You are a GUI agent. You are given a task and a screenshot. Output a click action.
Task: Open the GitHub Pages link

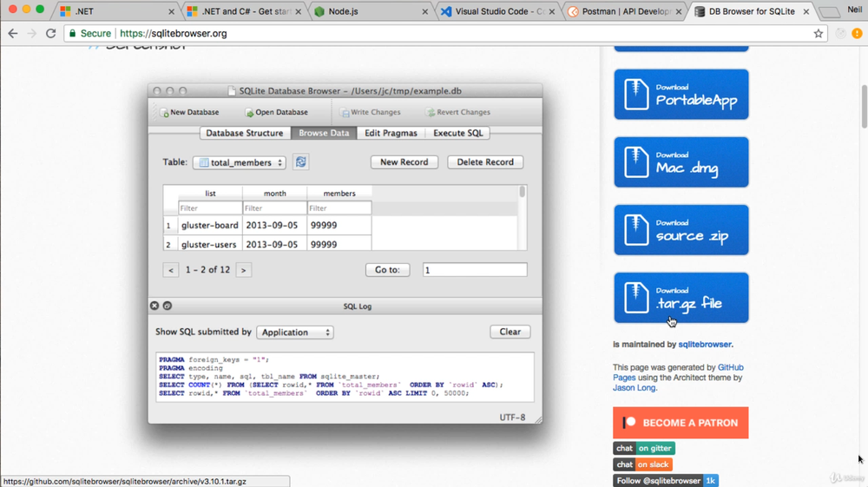[730, 367]
